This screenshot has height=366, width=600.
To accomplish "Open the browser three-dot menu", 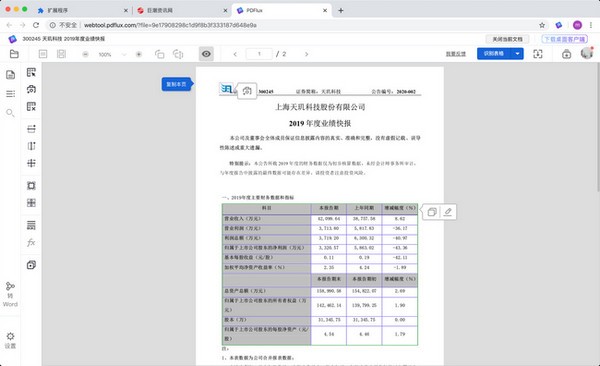I will [591, 25].
